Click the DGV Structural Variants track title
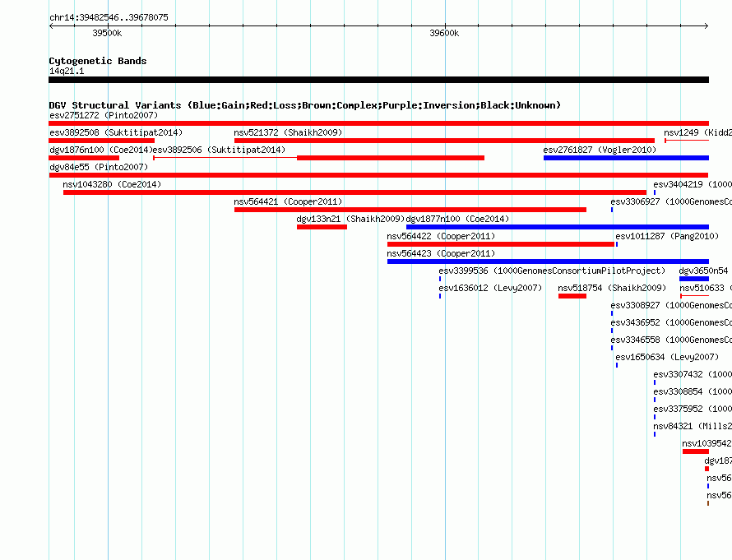This screenshot has width=732, height=560. tap(305, 105)
